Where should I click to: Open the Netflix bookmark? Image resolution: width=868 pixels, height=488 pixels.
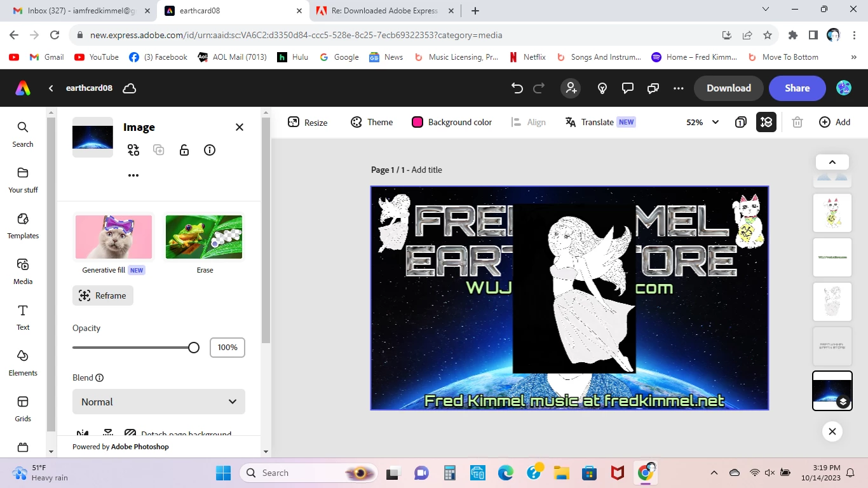[x=527, y=57]
